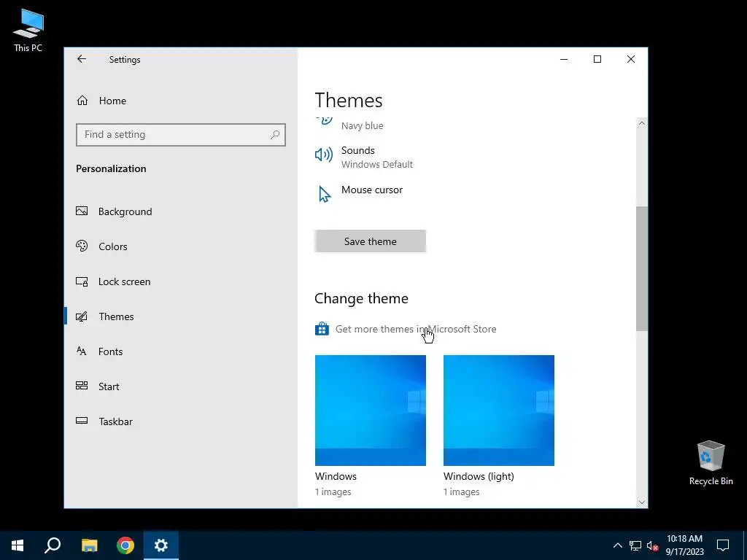Click the search magnifier in Find a setting
Screen dimensions: 747x560
275,135
